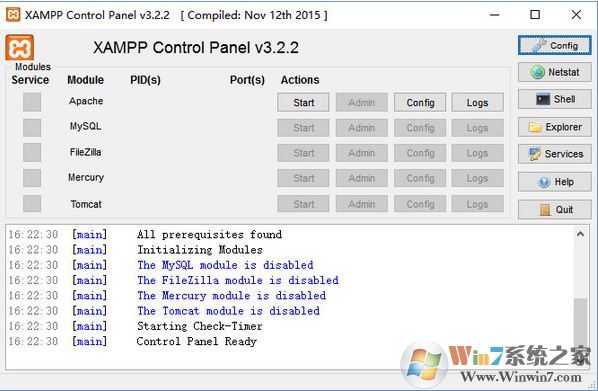Open MySQL Config button
The height and width of the screenshot is (391, 598).
420,128
